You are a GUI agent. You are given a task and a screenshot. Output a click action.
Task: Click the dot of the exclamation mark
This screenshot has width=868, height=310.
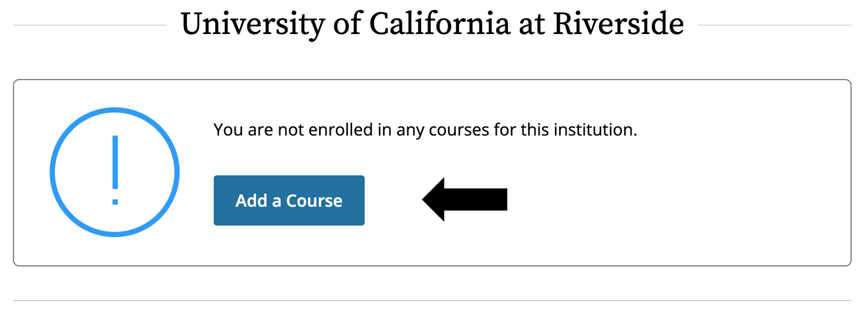[x=115, y=202]
